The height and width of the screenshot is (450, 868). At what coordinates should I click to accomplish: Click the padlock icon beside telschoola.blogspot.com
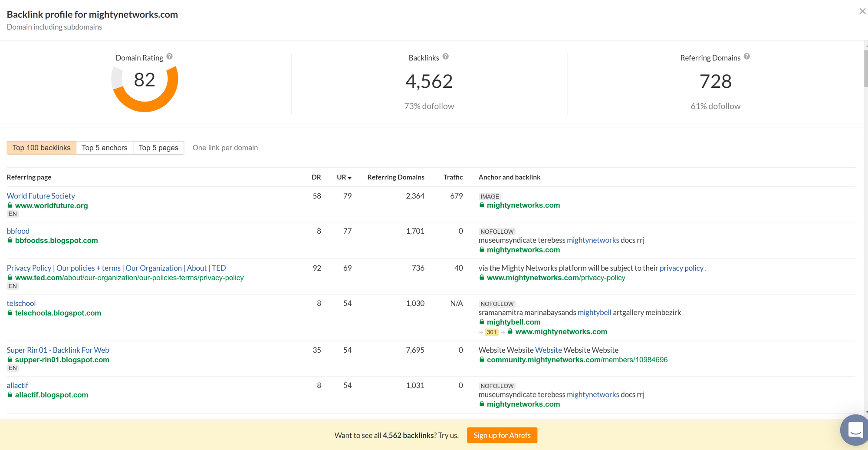click(x=10, y=313)
